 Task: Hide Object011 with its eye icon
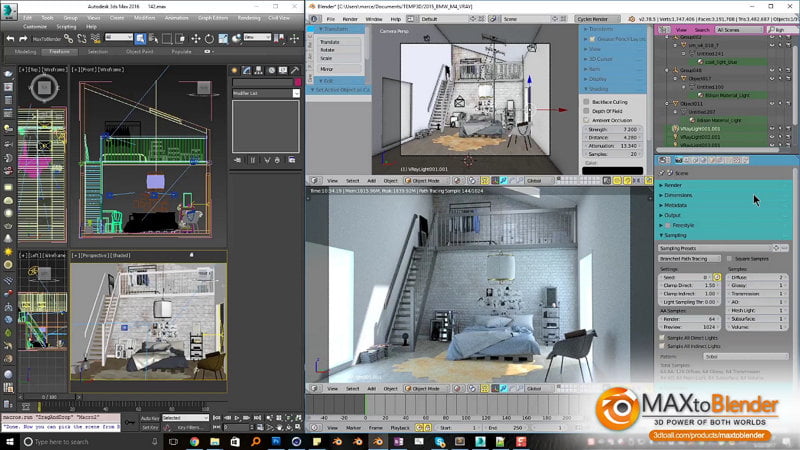coord(772,104)
